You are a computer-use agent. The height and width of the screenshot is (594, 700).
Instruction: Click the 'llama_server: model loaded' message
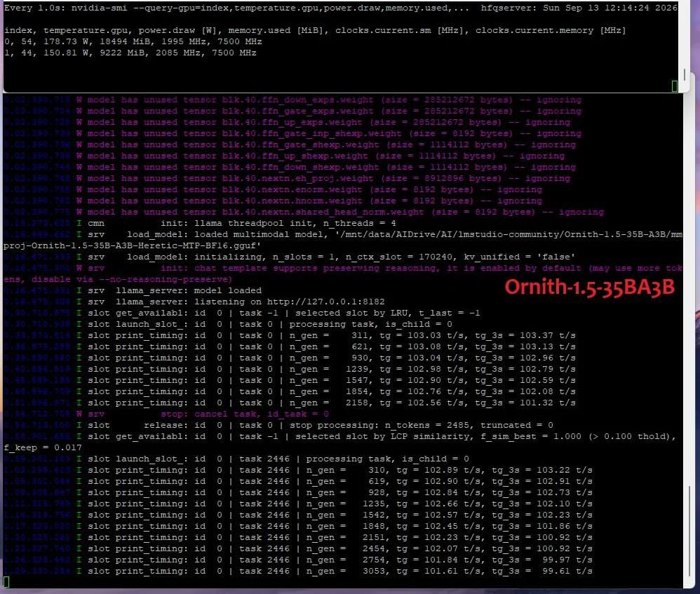(x=189, y=290)
